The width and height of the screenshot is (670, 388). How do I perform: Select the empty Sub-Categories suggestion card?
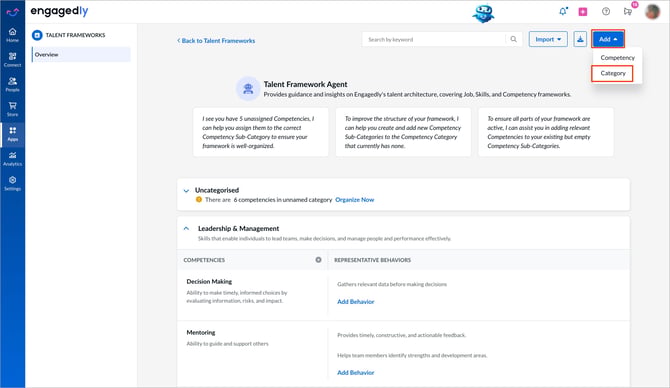click(546, 132)
